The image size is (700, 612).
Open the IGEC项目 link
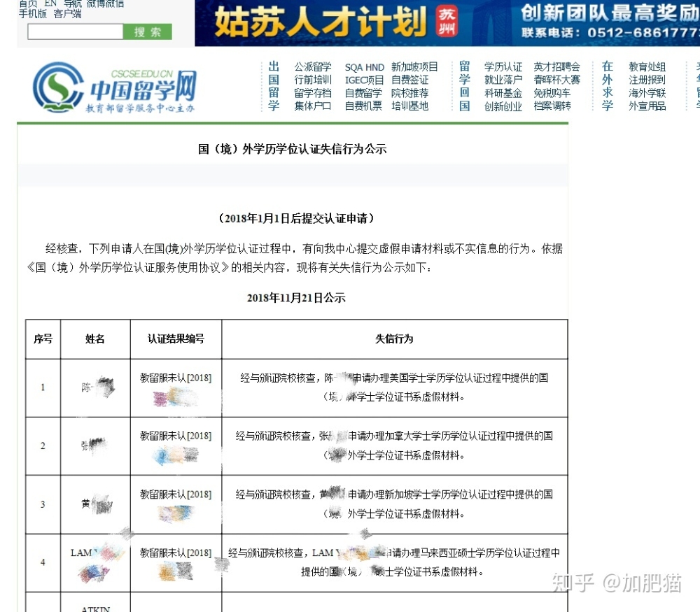[x=364, y=80]
